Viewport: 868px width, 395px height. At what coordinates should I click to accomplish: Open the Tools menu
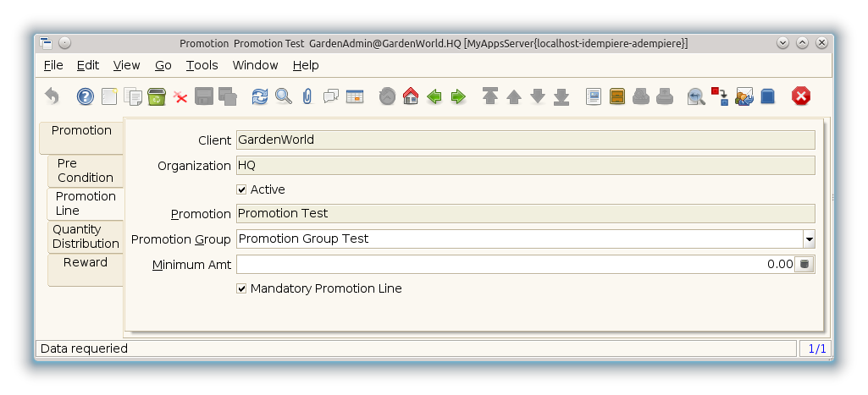click(202, 65)
